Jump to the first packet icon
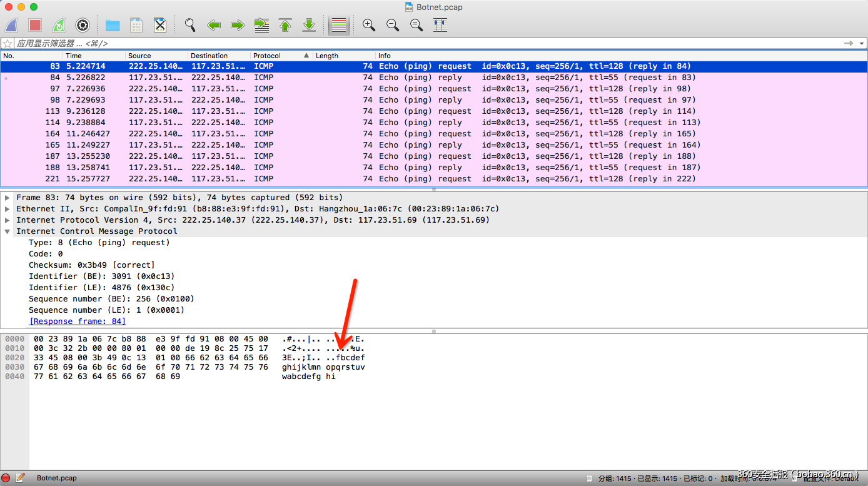The width and height of the screenshot is (868, 486). point(285,25)
